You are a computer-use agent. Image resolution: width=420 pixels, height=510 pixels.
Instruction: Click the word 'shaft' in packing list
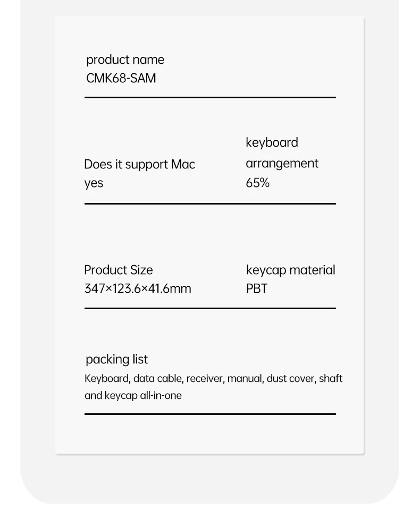[331, 379]
